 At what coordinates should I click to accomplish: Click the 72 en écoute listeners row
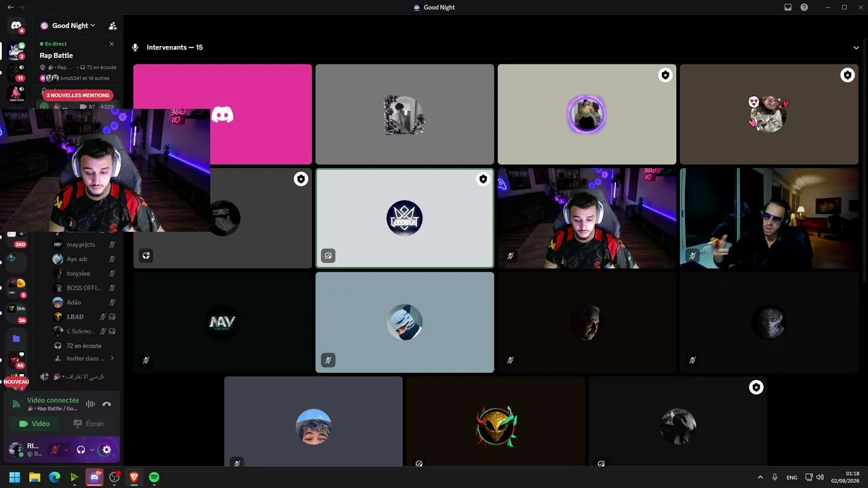coord(84,346)
